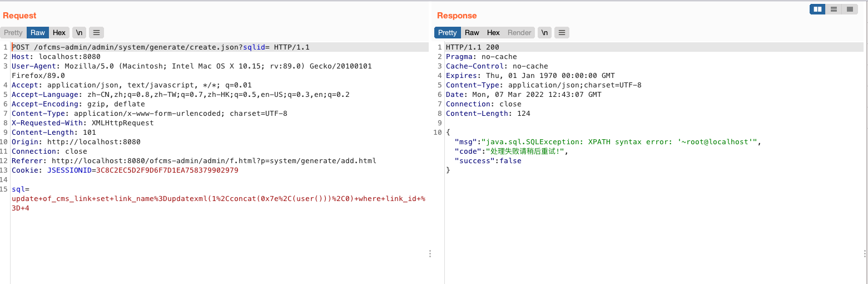The height and width of the screenshot is (284, 868).
Task: Click the Origin: http://localhost:8080 header
Action: 76,142
